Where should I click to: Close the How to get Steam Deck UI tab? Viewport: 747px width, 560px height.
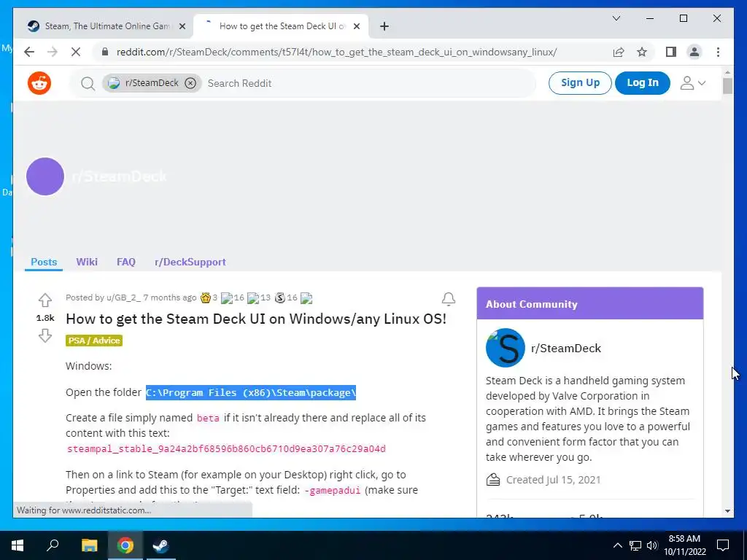click(x=356, y=26)
